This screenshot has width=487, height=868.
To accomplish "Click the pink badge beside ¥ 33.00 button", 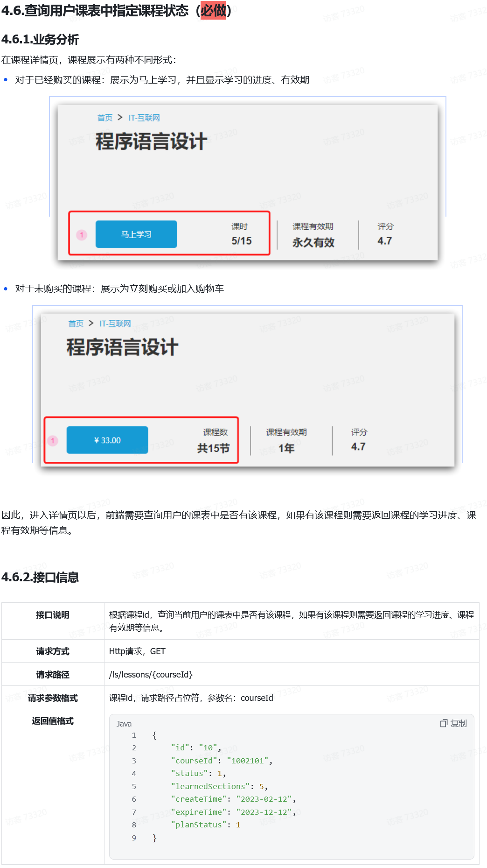I will tap(53, 441).
